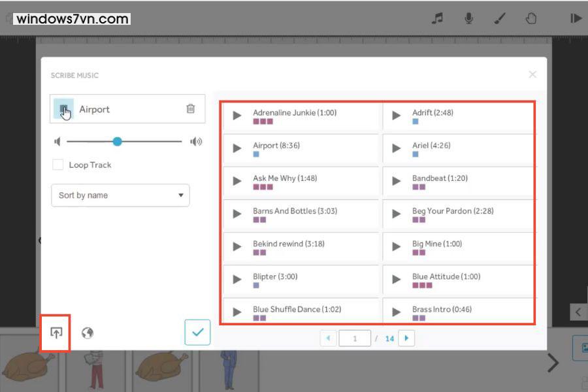Delete the Airport track with trash icon

[x=190, y=109]
